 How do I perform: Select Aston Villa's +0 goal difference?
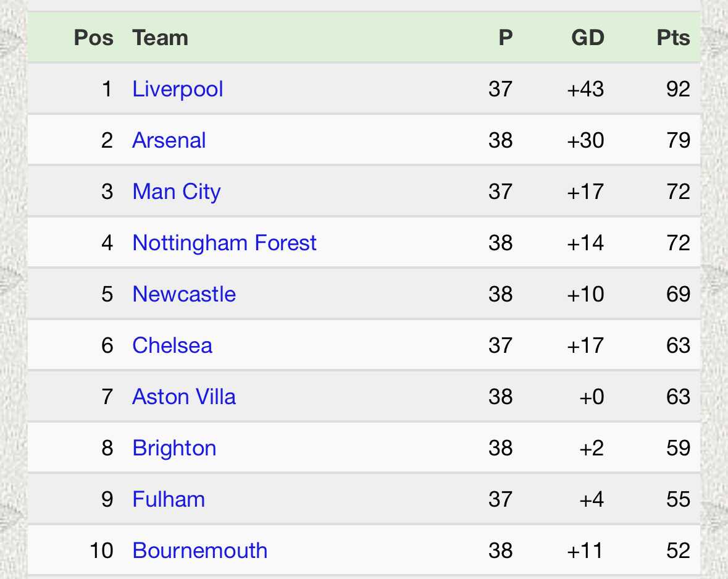click(592, 397)
